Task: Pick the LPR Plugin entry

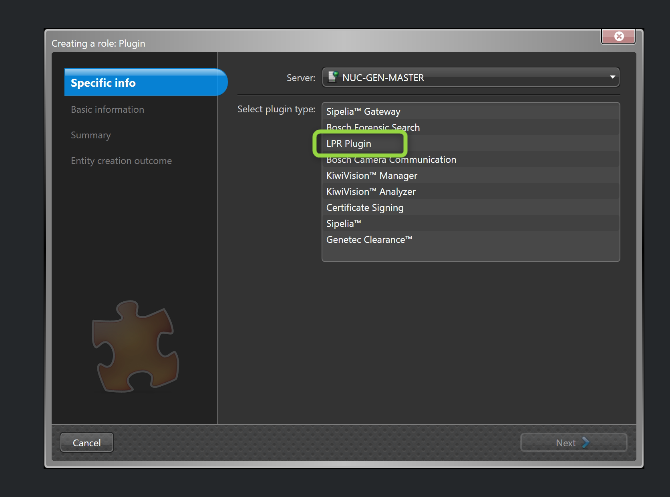Action: (348, 144)
